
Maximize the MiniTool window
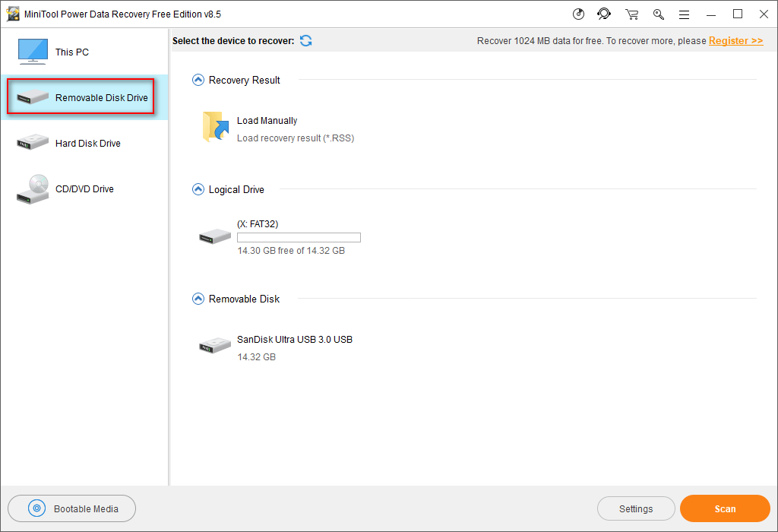(x=738, y=14)
